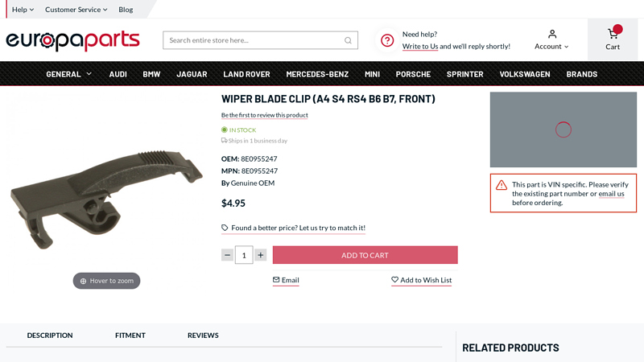This screenshot has width=644, height=362.
Task: Click the account person icon
Action: pos(552,34)
